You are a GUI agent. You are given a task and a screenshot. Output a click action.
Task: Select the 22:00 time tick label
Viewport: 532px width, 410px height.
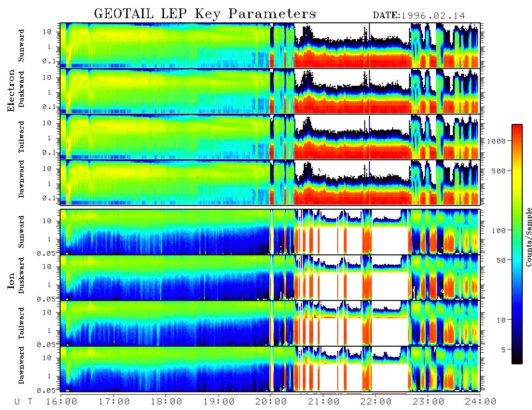pos(376,402)
